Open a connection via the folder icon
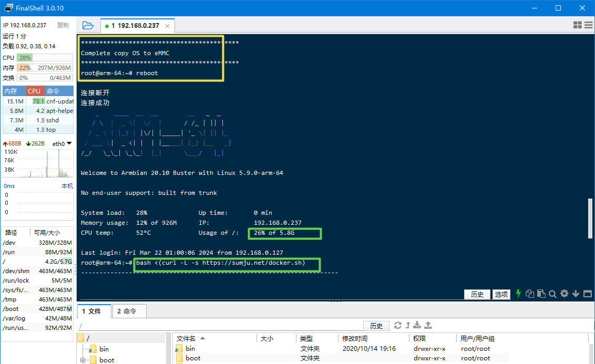The width and height of the screenshot is (595, 364). tap(88, 25)
